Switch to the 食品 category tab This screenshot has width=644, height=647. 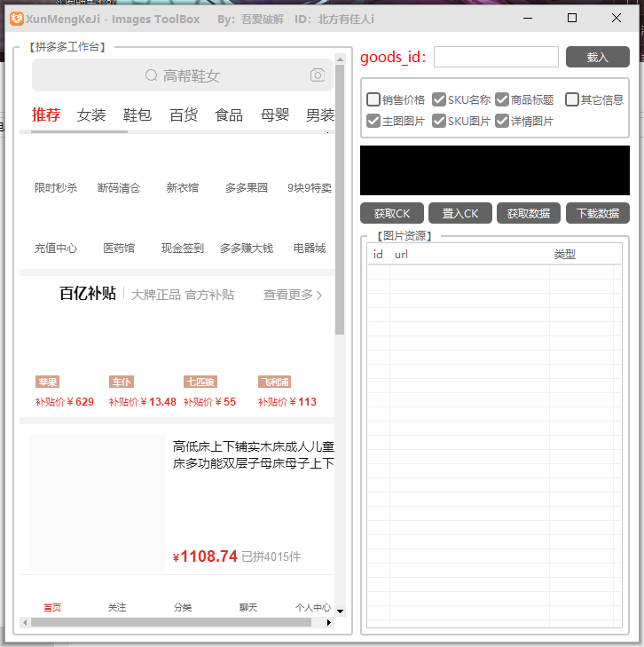(x=229, y=114)
